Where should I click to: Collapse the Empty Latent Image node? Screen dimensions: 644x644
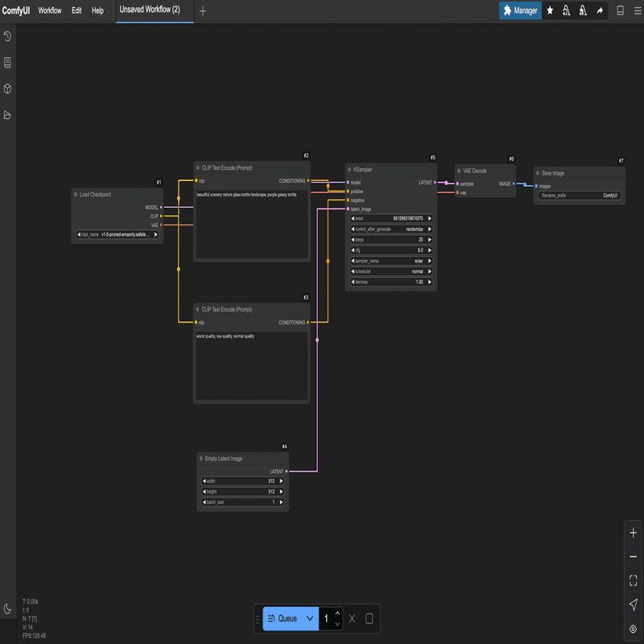coord(200,458)
